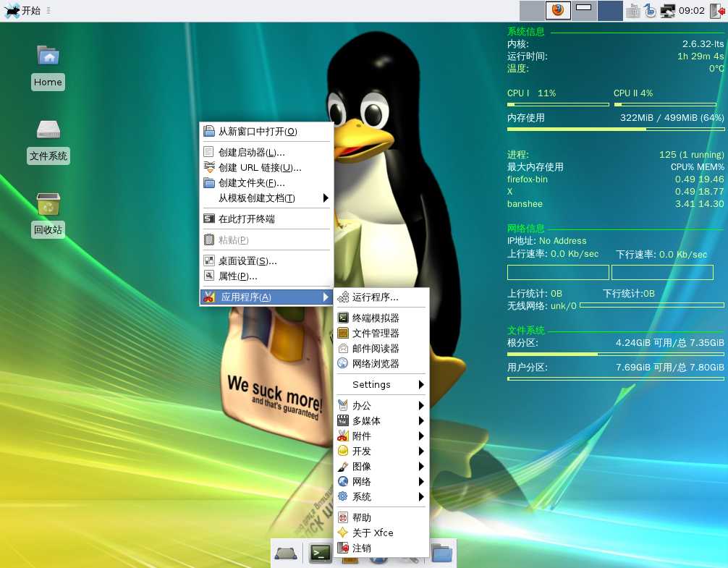Collapse the highlighted 应用程序(A) submenu entry

point(266,297)
